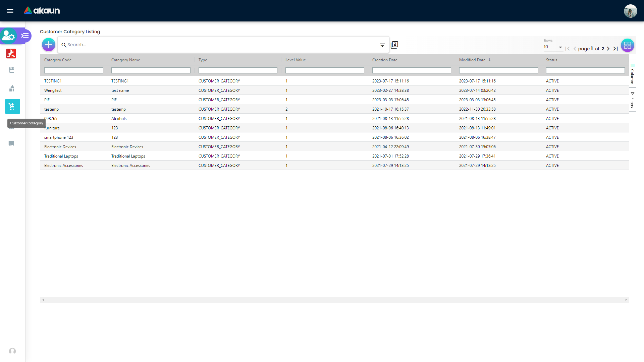Open the Rows per page dropdown
644x362 pixels.
point(553,47)
